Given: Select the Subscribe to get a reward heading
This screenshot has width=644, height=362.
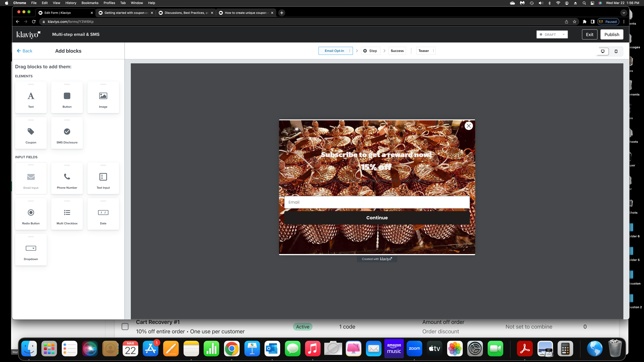Looking at the screenshot, I should click(x=376, y=155).
